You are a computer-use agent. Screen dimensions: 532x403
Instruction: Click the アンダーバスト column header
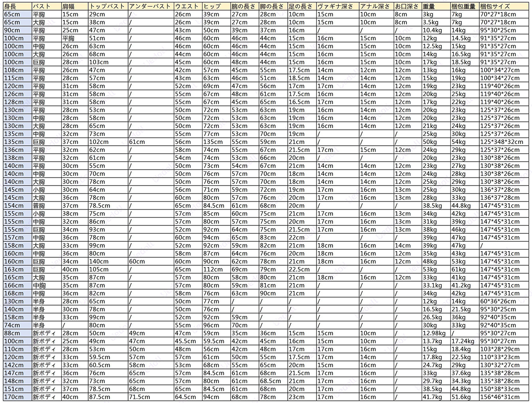(x=150, y=6)
